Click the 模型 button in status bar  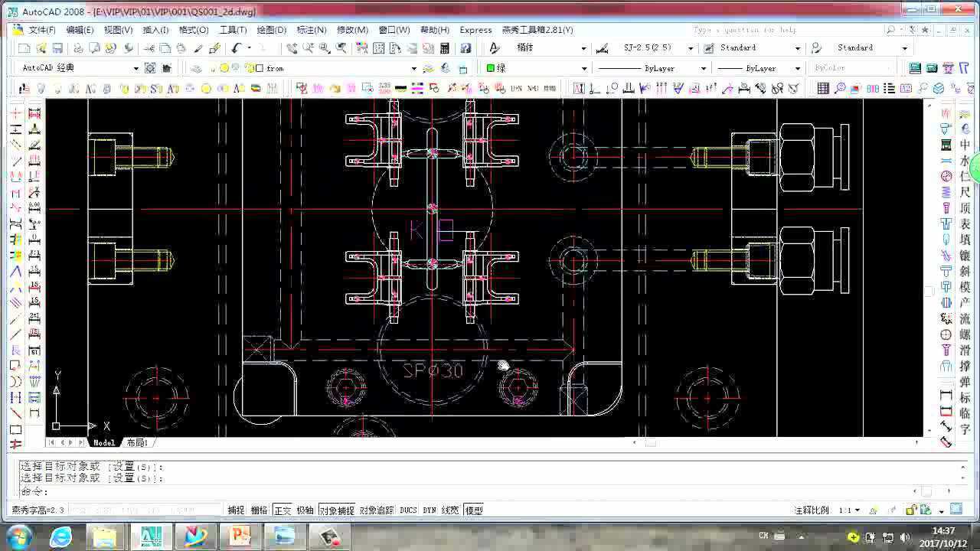[474, 510]
